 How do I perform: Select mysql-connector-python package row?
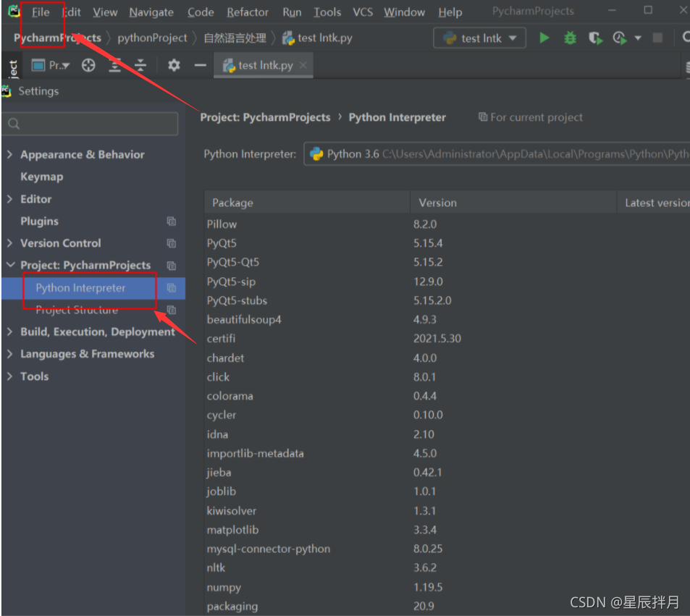[x=447, y=549]
